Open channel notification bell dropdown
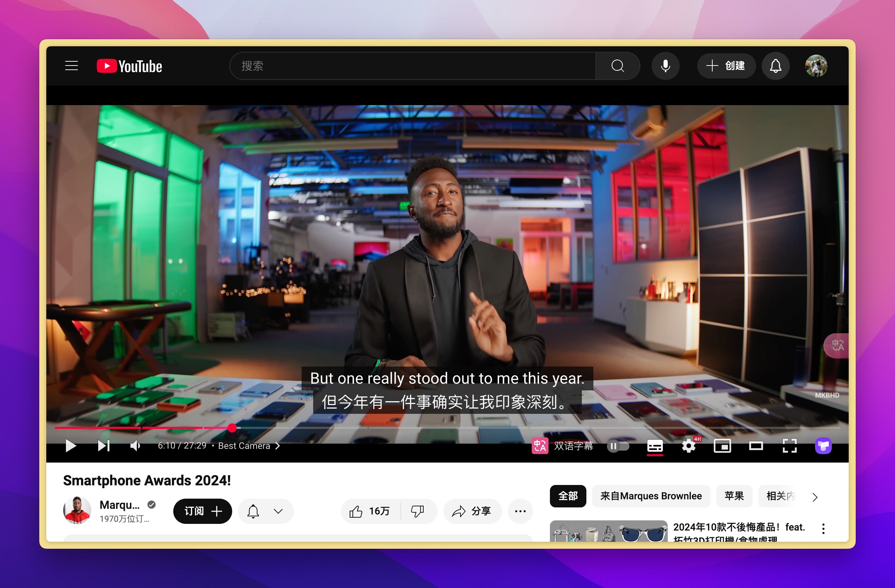 265,511
